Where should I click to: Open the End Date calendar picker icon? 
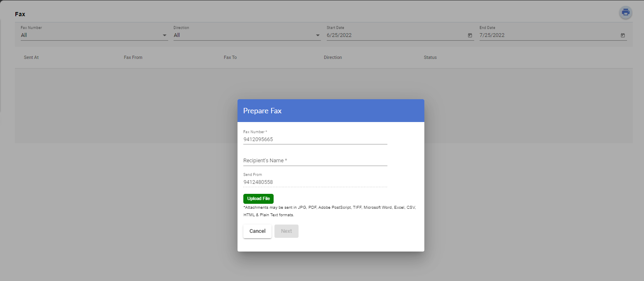click(x=623, y=35)
